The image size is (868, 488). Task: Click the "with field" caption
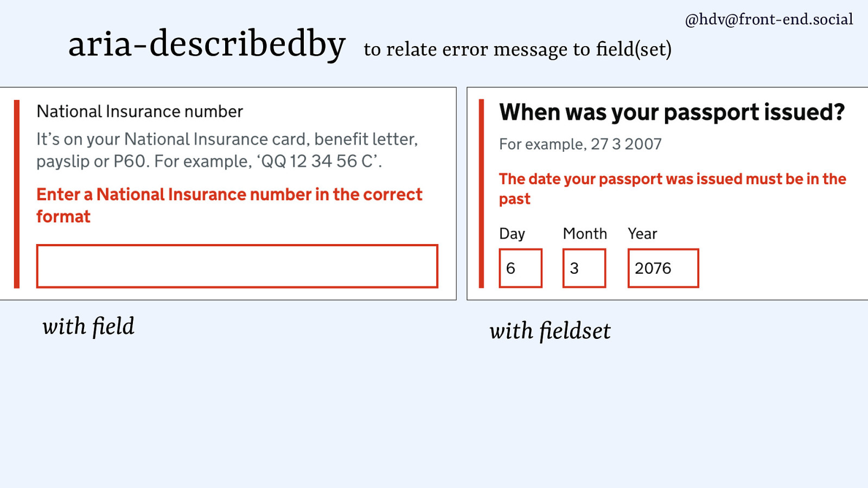[88, 326]
